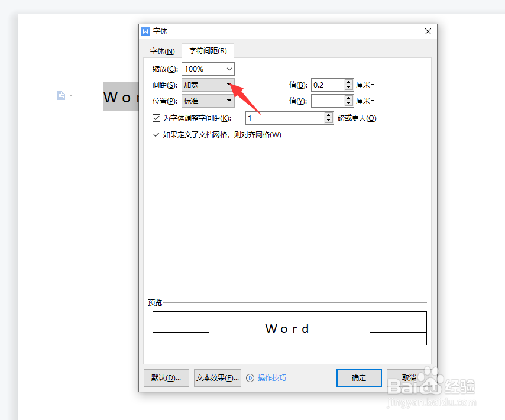Switch to the 字体(N) tab

162,51
